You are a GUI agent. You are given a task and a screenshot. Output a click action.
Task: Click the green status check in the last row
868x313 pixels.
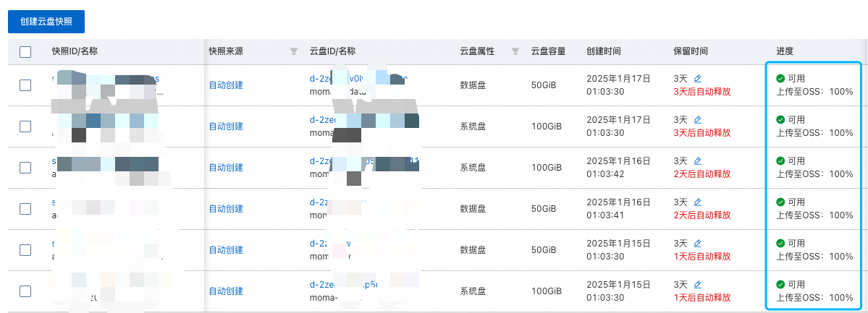pyautogui.click(x=780, y=284)
